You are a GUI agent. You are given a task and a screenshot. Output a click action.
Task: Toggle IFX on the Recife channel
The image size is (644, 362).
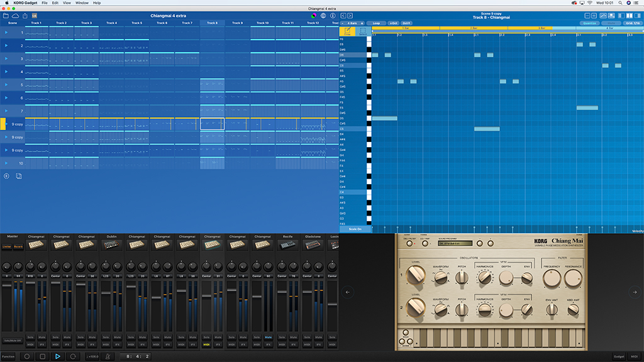tap(293, 345)
